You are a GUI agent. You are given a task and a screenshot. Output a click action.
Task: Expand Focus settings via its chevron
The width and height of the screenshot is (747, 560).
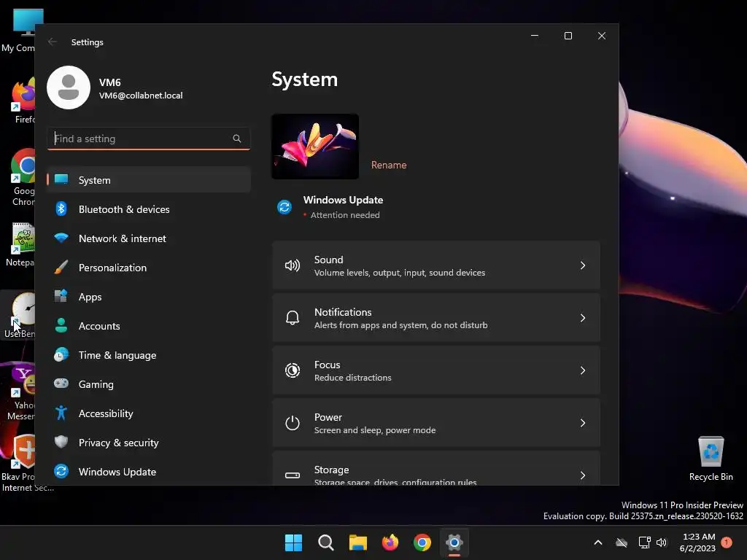pyautogui.click(x=583, y=370)
